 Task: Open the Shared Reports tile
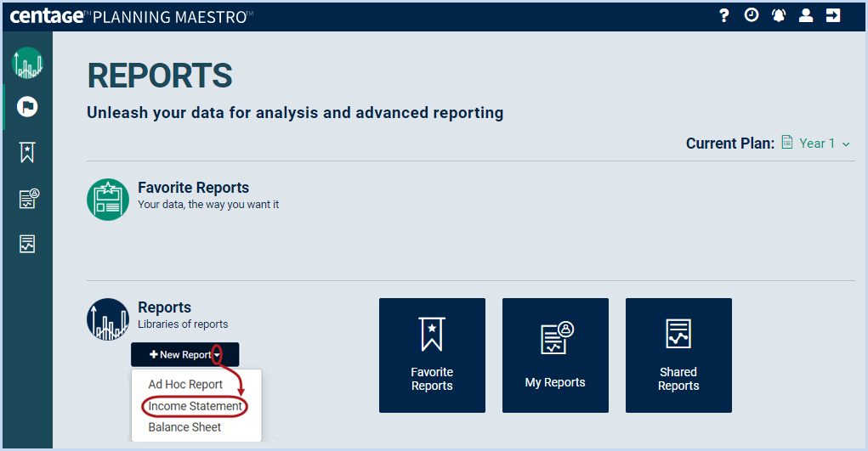(x=678, y=355)
